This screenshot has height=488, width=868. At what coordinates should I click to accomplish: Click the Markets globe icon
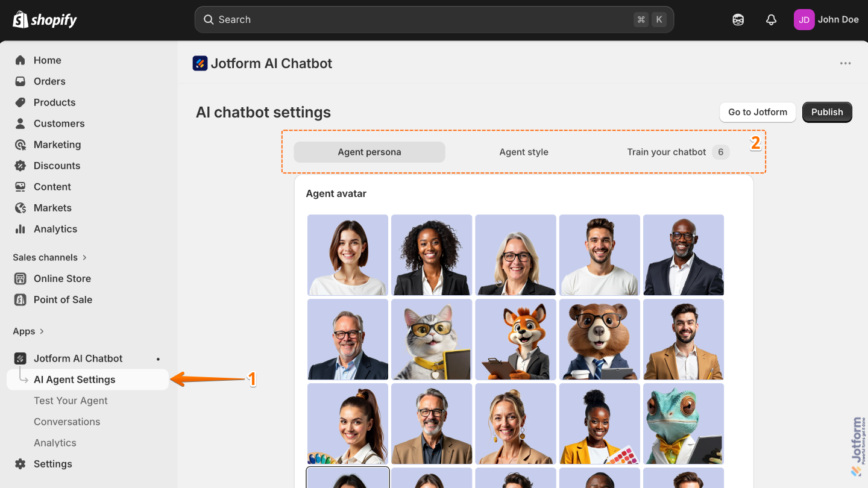[20, 208]
